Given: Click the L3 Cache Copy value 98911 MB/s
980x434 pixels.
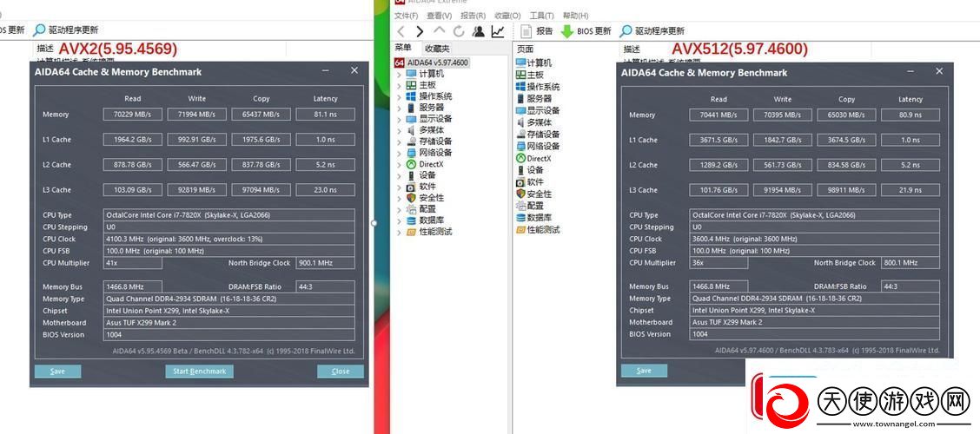Looking at the screenshot, I should click(x=846, y=190).
